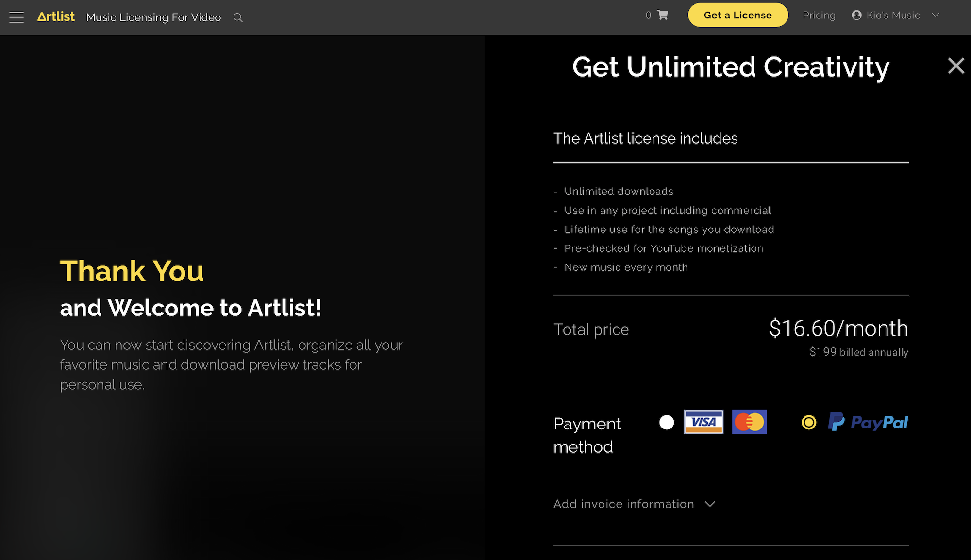Click the search magnifier icon
The height and width of the screenshot is (560, 971).
click(x=238, y=18)
